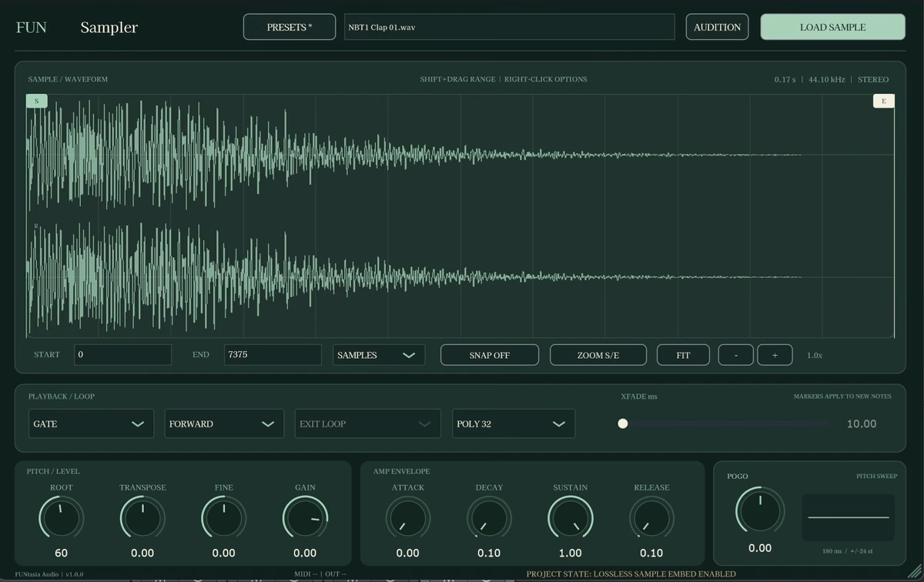
Task: Select the E end marker on waveform
Action: (884, 101)
